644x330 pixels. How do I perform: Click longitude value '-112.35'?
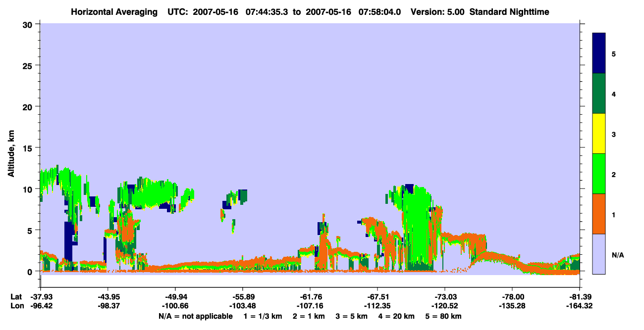[377, 306]
